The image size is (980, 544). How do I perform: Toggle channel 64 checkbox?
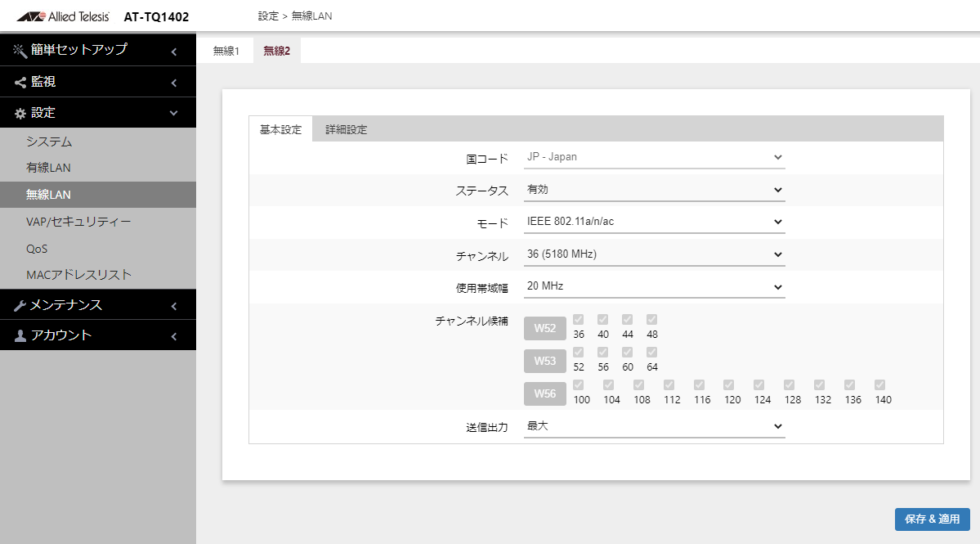651,352
